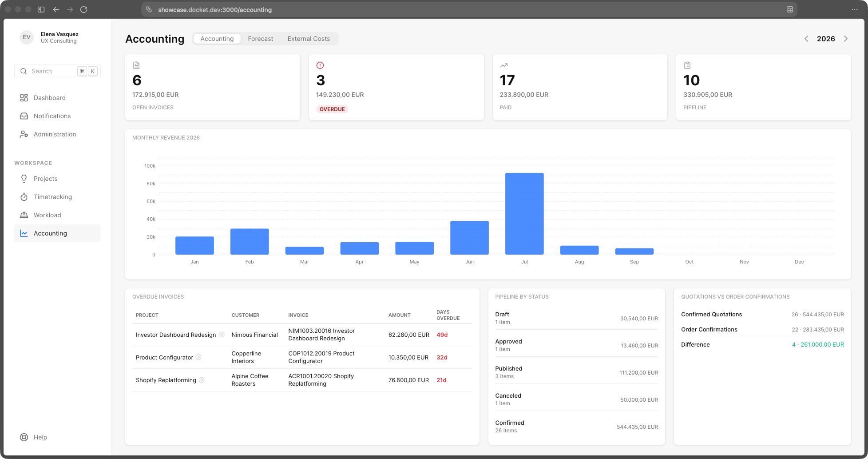Viewport: 868px width, 459px height.
Task: Open the browser more options menu
Action: (855, 9)
